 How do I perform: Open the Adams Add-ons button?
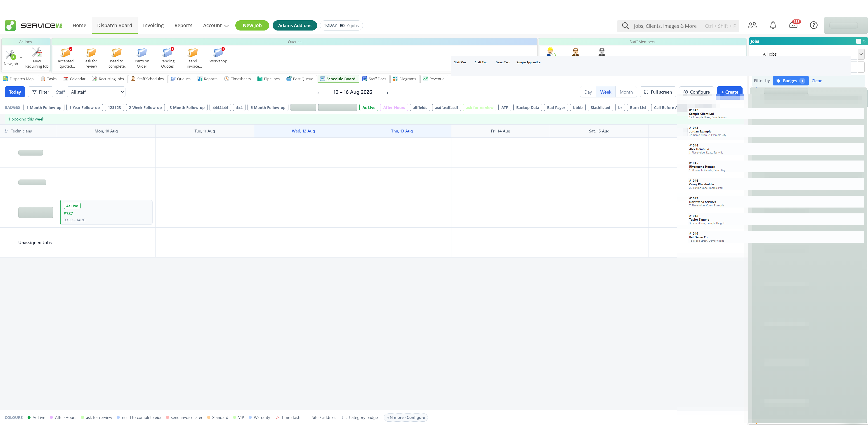[x=295, y=25]
